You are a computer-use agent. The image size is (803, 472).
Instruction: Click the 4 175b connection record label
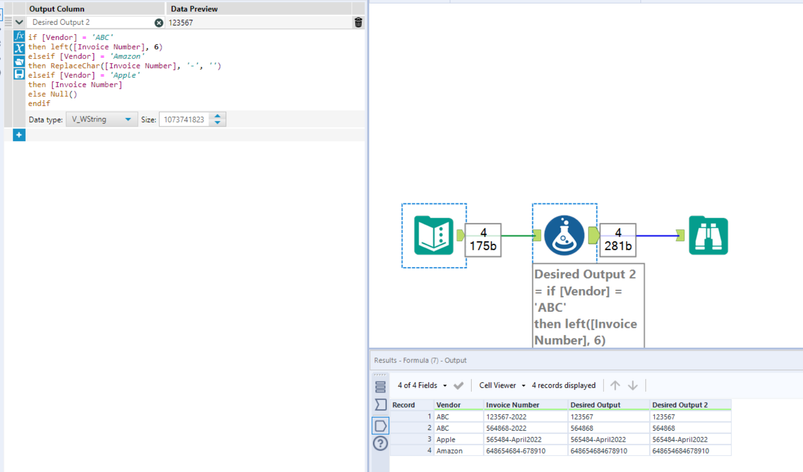pyautogui.click(x=483, y=240)
